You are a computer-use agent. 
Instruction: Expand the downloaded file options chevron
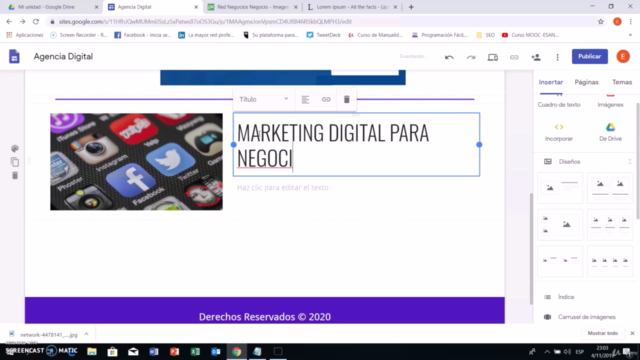click(87, 334)
